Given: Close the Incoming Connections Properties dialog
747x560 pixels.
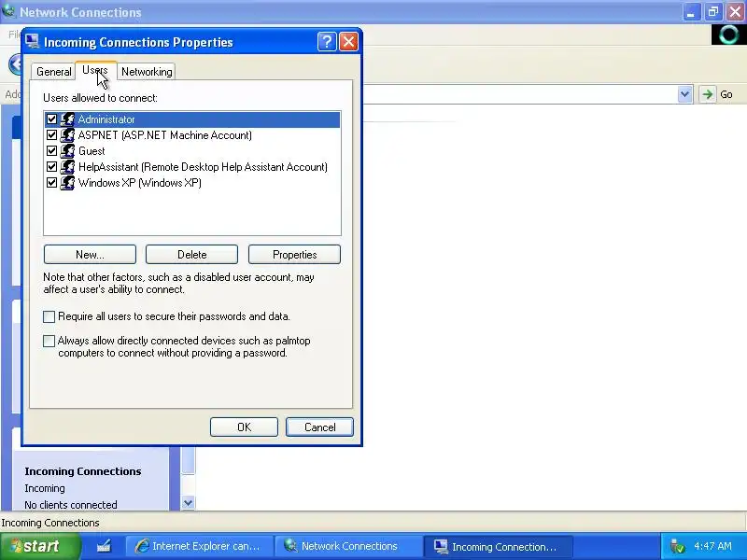Looking at the screenshot, I should [348, 42].
